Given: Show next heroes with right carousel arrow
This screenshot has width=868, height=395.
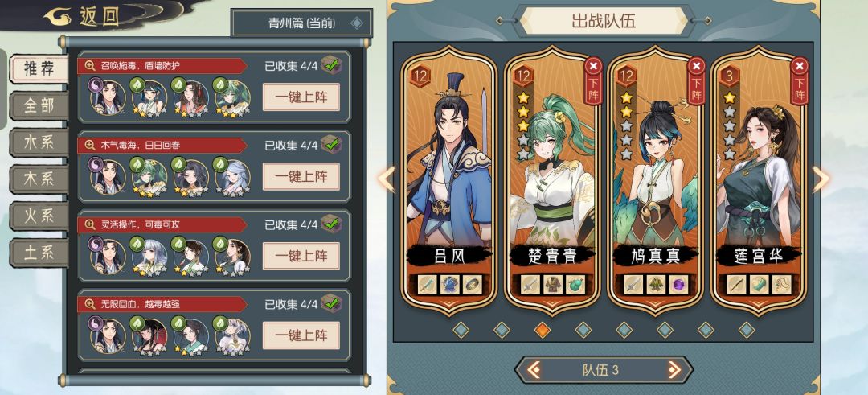Looking at the screenshot, I should [821, 179].
